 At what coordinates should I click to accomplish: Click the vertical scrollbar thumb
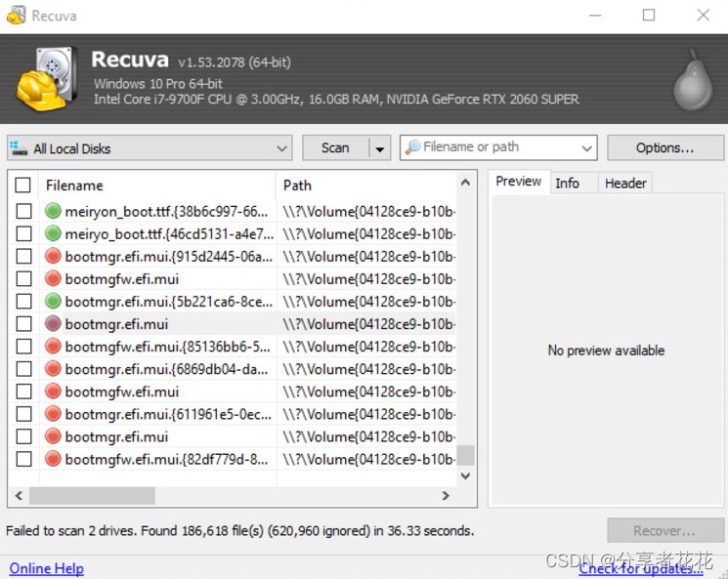(465, 455)
